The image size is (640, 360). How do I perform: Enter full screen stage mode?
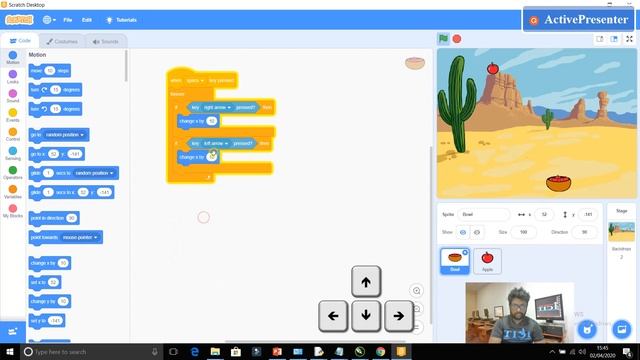[x=629, y=39]
